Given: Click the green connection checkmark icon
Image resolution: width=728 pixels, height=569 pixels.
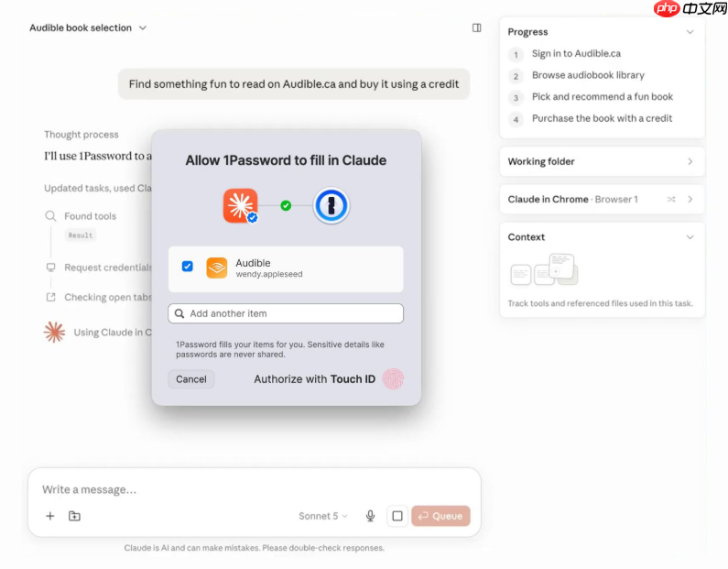Looking at the screenshot, I should 286,205.
